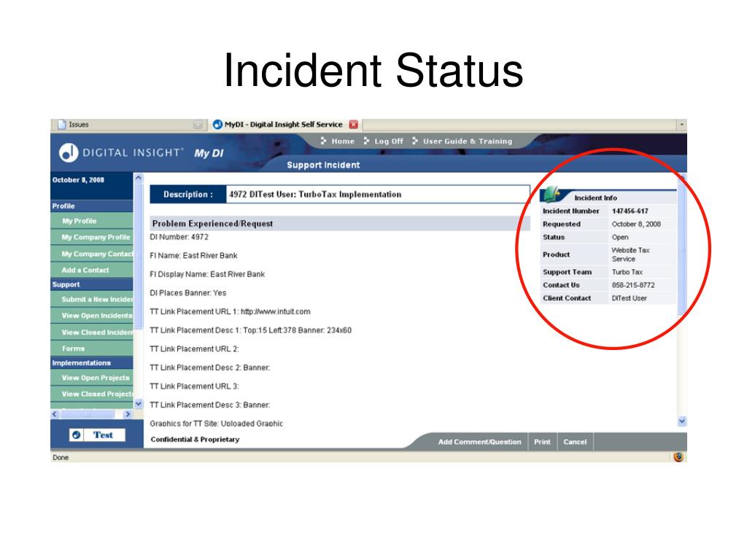Click the Issues tab page icon
Image resolution: width=747 pixels, height=560 pixels.
(61, 124)
